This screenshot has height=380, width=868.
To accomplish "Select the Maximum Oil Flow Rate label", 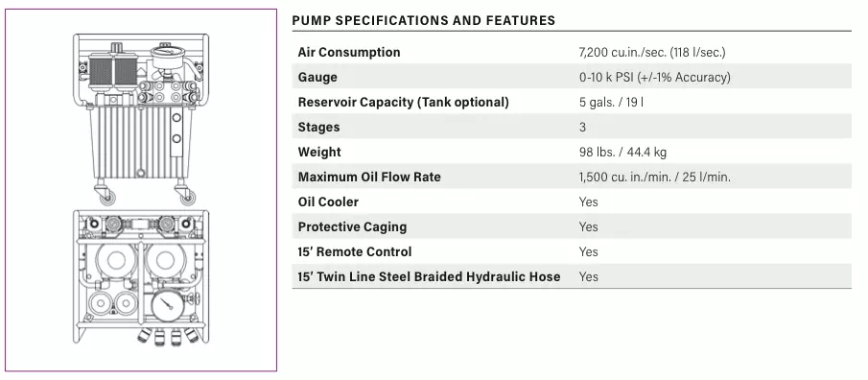I will coord(369,178).
